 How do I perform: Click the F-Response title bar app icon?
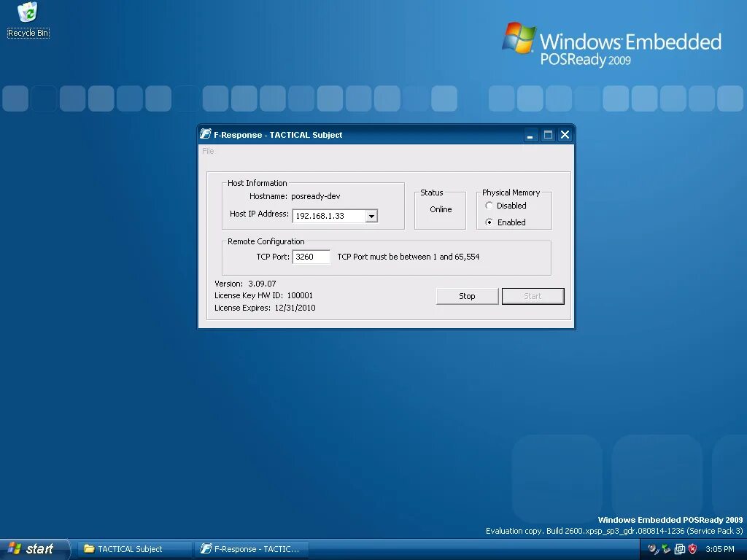coord(205,134)
